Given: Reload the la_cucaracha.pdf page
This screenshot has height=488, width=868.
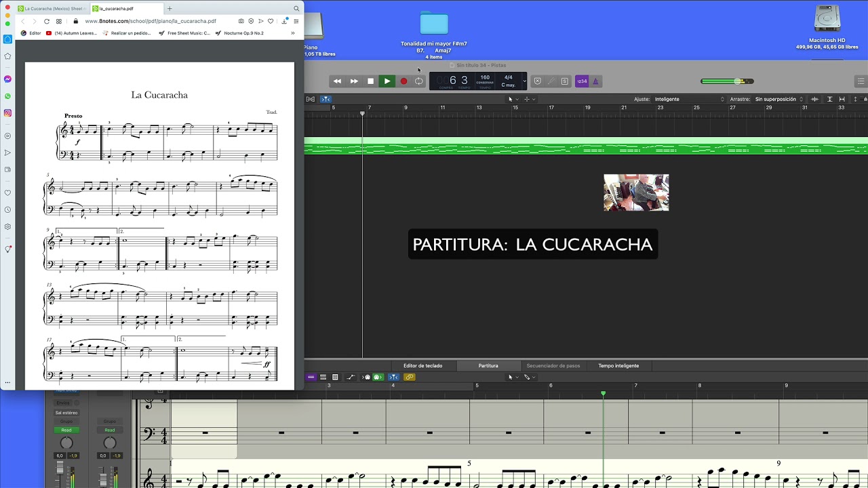Looking at the screenshot, I should (47, 21).
